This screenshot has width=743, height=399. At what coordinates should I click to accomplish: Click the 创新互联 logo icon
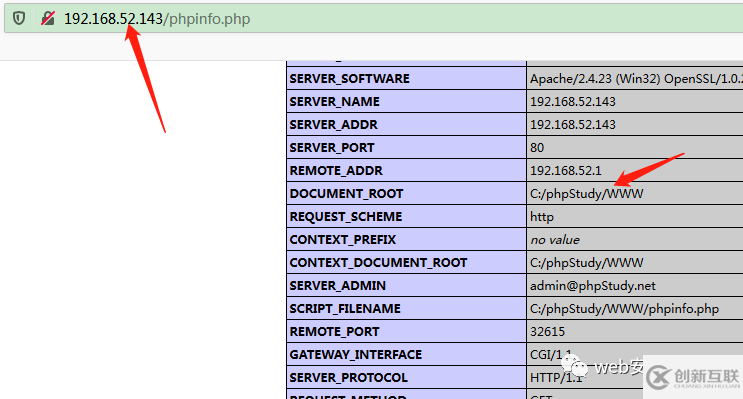(658, 377)
